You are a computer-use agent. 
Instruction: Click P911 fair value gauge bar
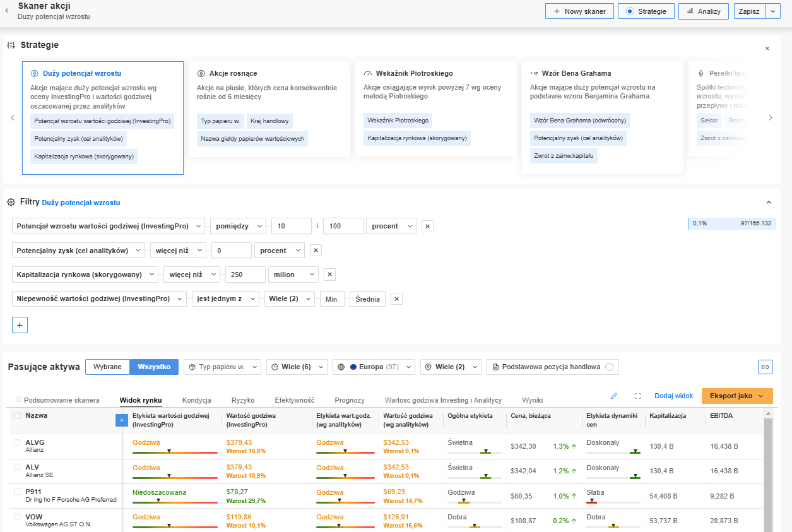(x=175, y=502)
